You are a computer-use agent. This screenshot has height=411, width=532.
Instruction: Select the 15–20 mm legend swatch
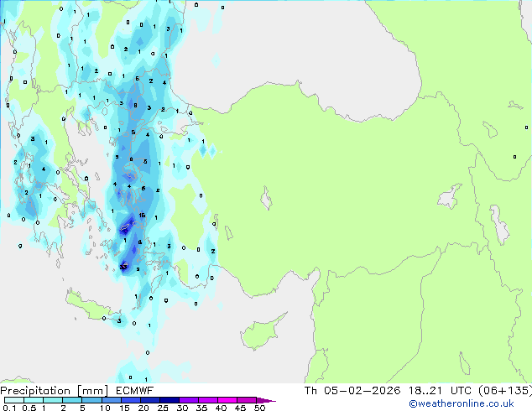[131, 400]
